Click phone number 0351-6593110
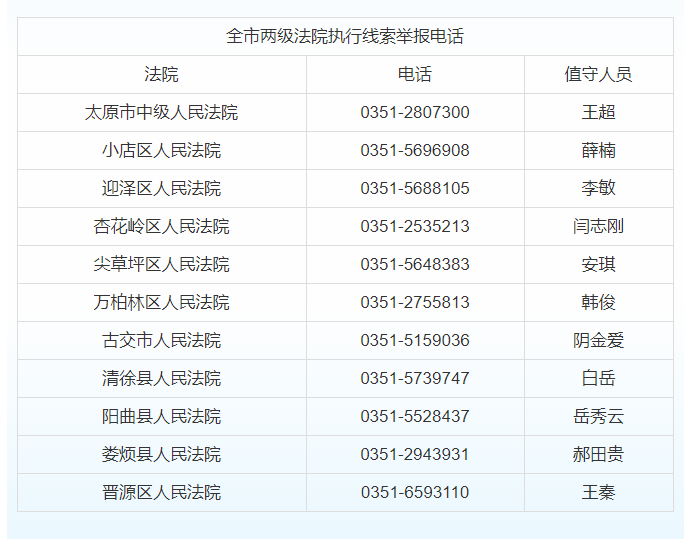 click(x=415, y=492)
